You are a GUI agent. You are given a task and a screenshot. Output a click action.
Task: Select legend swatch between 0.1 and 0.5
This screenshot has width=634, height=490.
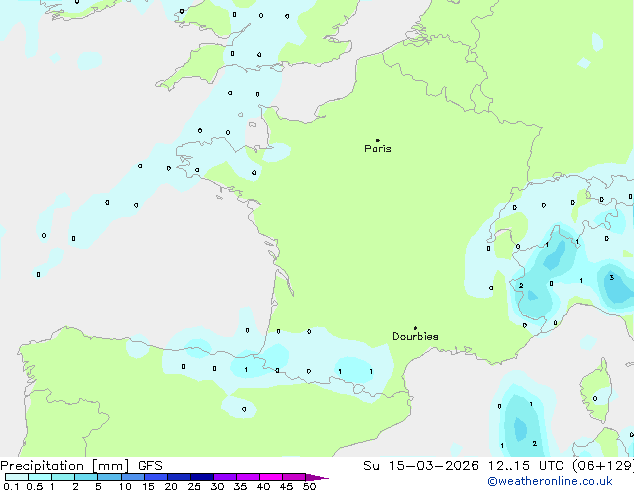tap(17, 477)
